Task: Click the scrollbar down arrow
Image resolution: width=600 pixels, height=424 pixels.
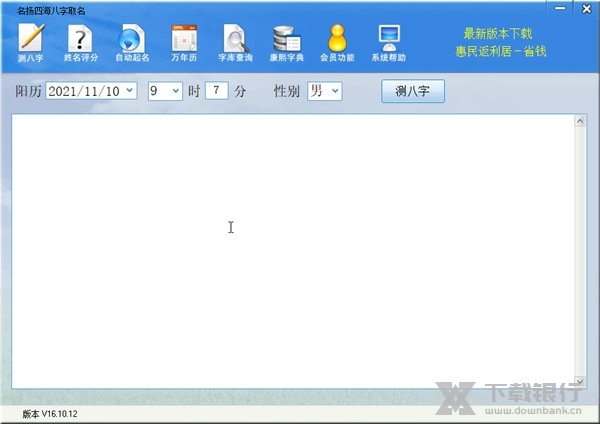Action: 580,382
